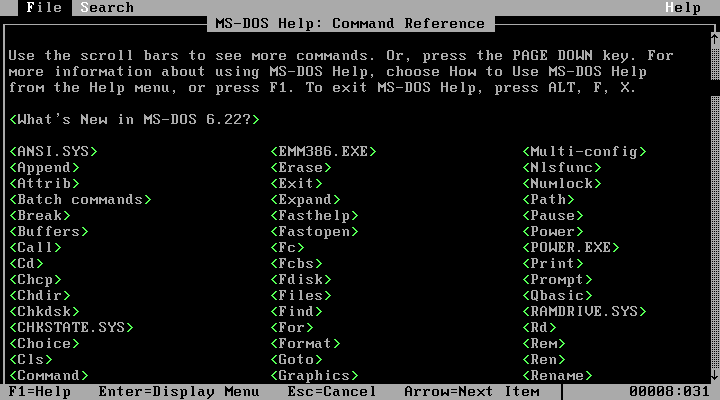Viewport: 720px width, 400px height.
Task: Open What's New in MS-DOS 6.22 topic
Action: coord(134,119)
